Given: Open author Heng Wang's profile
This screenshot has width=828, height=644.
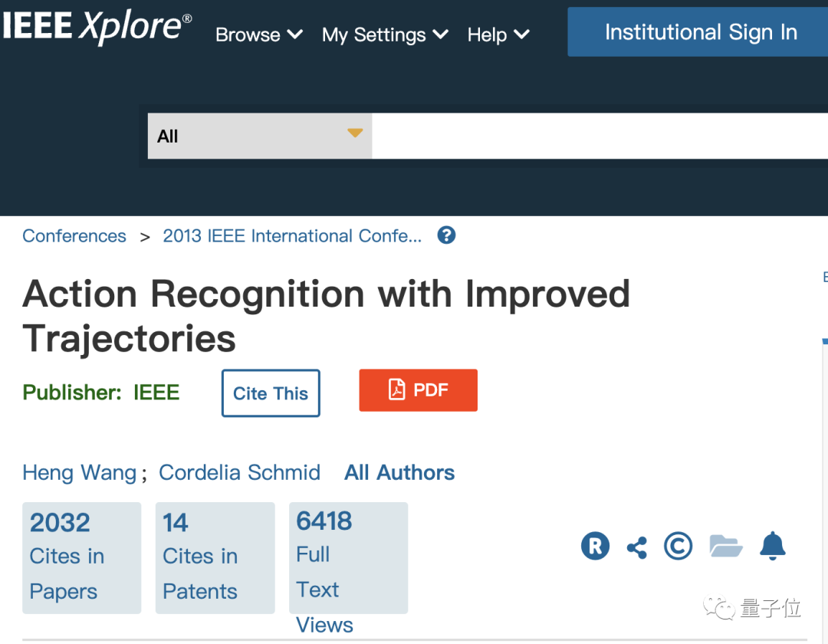Looking at the screenshot, I should [x=80, y=472].
